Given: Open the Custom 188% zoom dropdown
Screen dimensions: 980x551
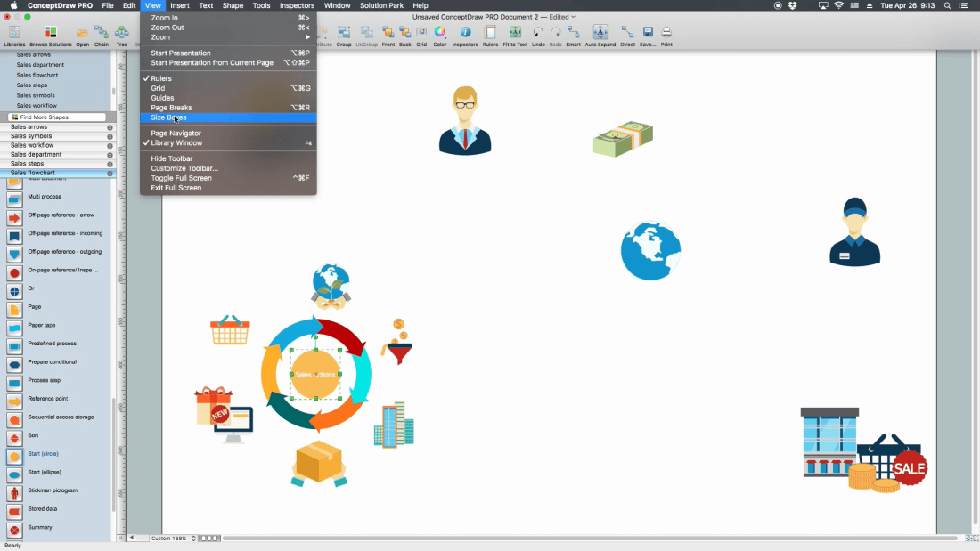Looking at the screenshot, I should (173, 538).
